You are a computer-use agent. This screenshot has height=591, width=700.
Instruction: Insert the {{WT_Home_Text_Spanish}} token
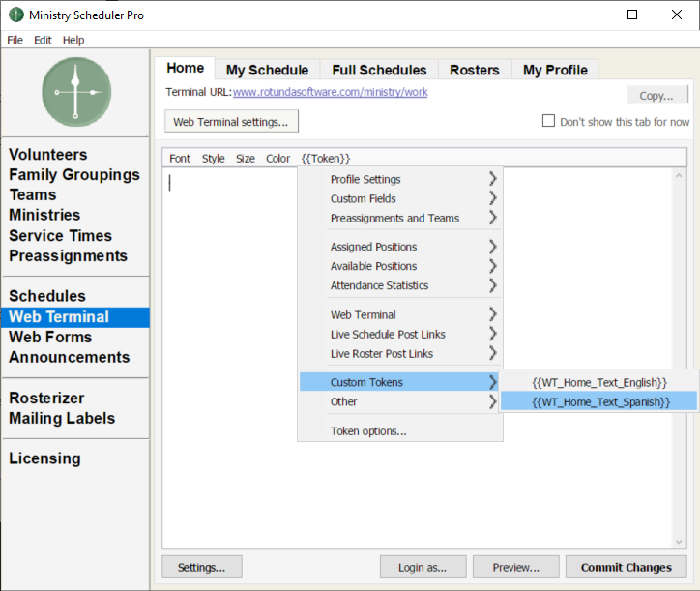(599, 401)
